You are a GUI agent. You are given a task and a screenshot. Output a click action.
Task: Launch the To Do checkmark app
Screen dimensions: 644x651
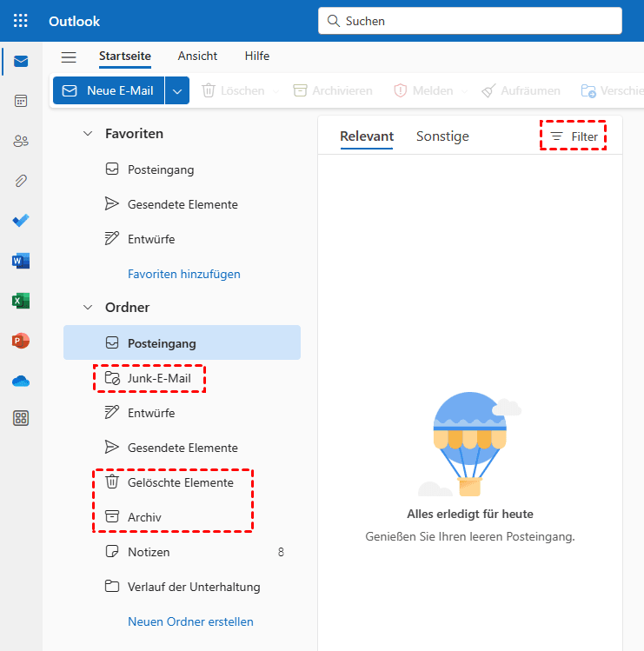(21, 221)
